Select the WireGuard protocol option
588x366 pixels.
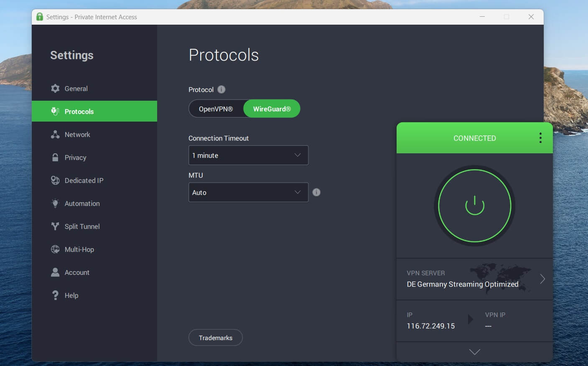click(x=272, y=109)
